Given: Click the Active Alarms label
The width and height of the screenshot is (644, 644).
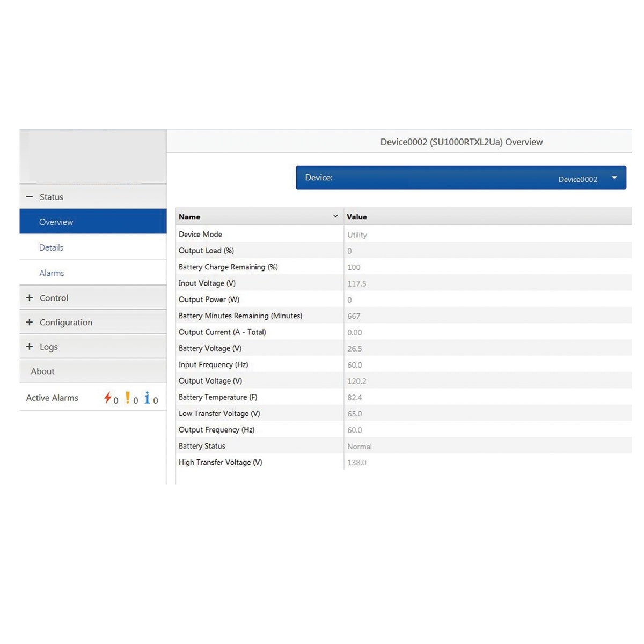Looking at the screenshot, I should (x=52, y=397).
